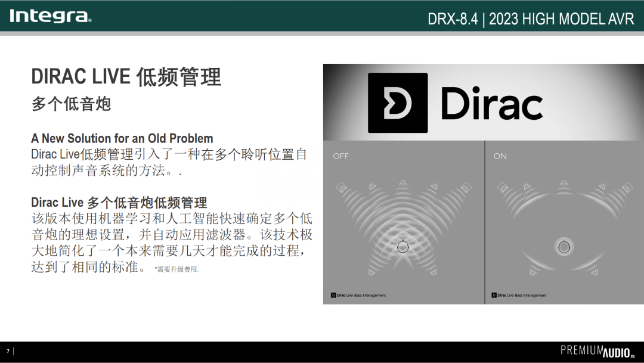The height and width of the screenshot is (363, 644).
Task: Click the Premium Audio Co. logo
Action: (x=598, y=352)
